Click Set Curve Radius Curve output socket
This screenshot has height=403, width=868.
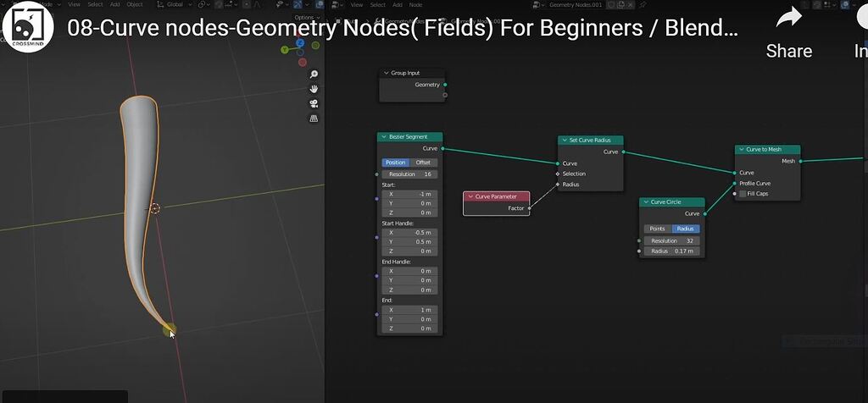point(623,152)
